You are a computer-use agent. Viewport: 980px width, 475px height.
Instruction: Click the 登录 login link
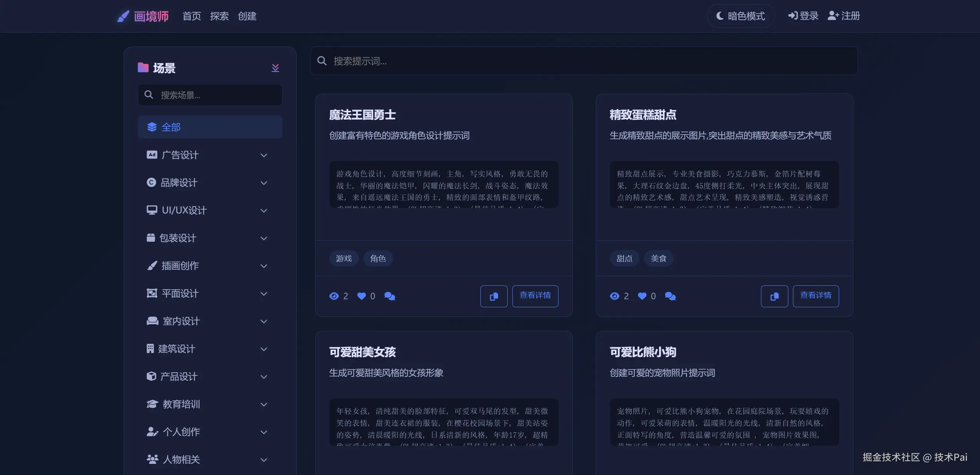point(803,16)
